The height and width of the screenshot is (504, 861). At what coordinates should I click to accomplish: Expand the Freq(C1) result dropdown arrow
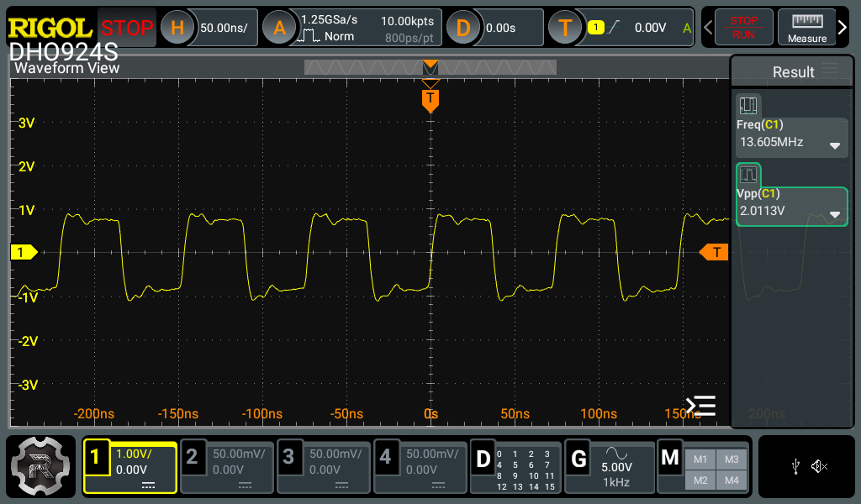(x=835, y=145)
